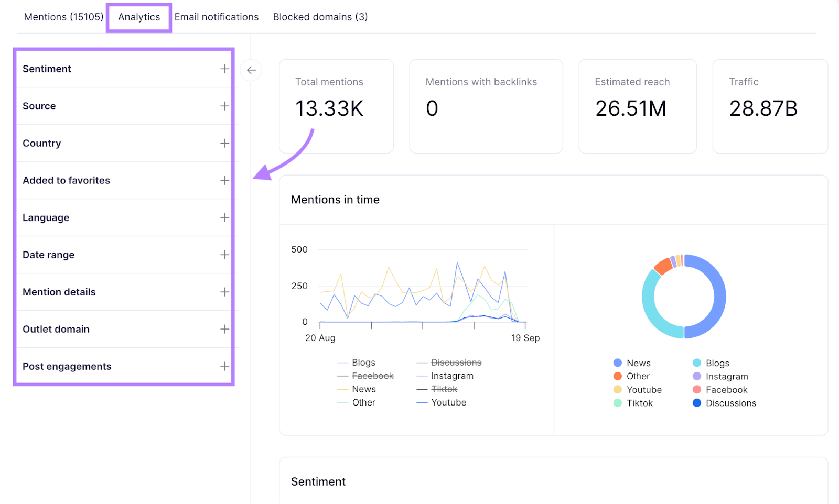The width and height of the screenshot is (839, 504).
Task: Hide Blogs from the Mentions in time chart
Action: [363, 362]
